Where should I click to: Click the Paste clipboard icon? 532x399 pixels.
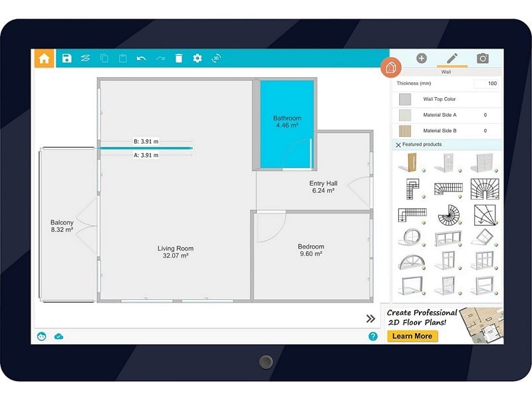coord(122,59)
